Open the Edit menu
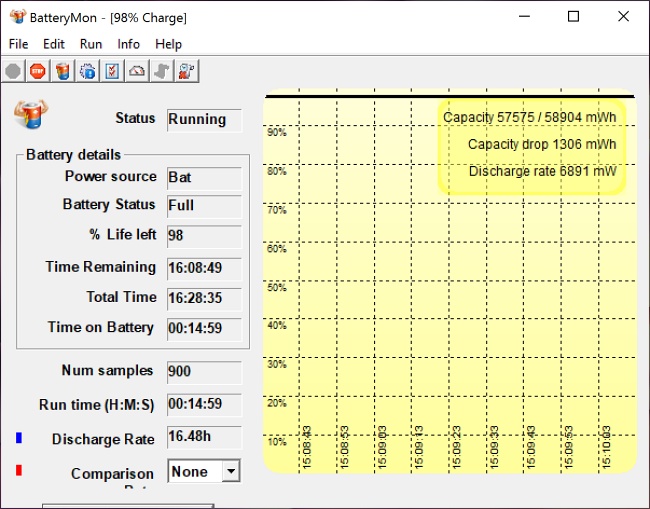The height and width of the screenshot is (509, 650). tap(54, 44)
